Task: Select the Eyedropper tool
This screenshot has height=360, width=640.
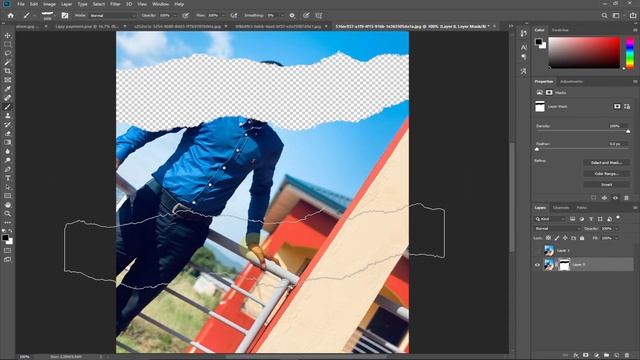Action: [7, 89]
